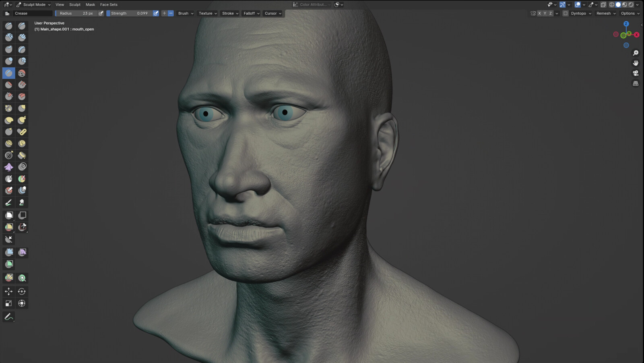The image size is (644, 363).
Task: Select the Cloth brush
Action: [x=9, y=167]
